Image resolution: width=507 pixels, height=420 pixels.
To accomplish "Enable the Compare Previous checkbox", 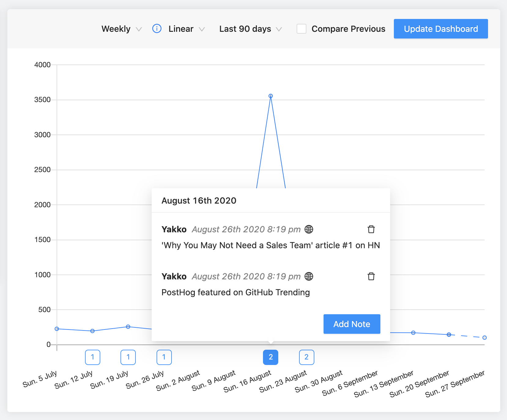I will (302, 29).
